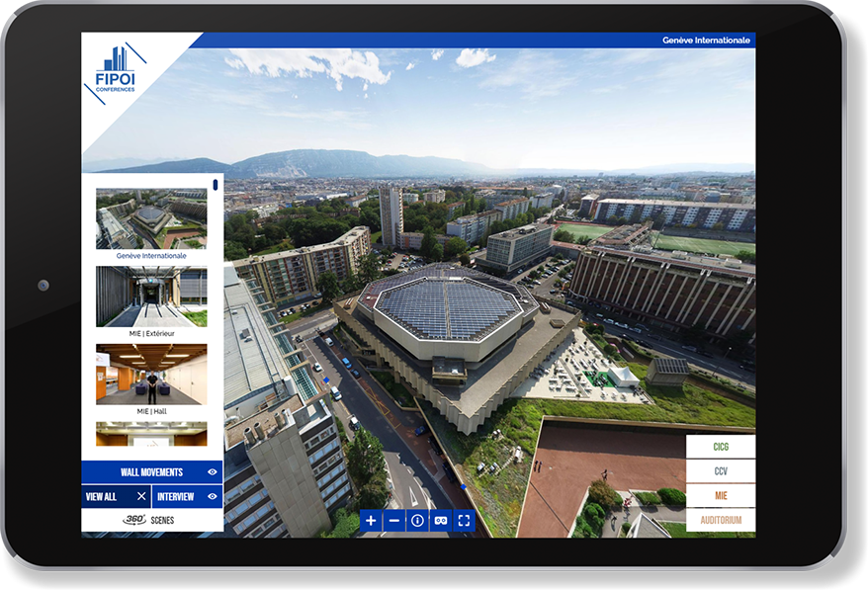868x590 pixels.
Task: Switch to the MIE building tab
Action: pyautogui.click(x=721, y=495)
